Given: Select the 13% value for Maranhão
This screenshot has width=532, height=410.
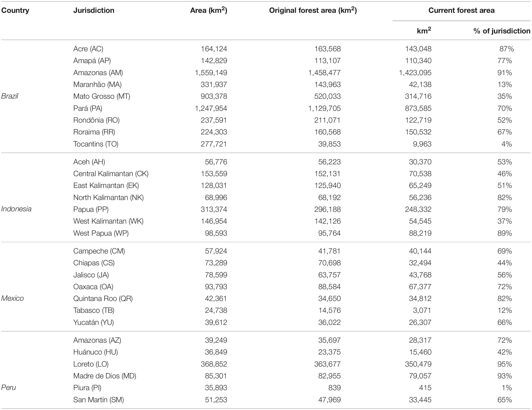Looking at the screenshot, I should point(505,84).
